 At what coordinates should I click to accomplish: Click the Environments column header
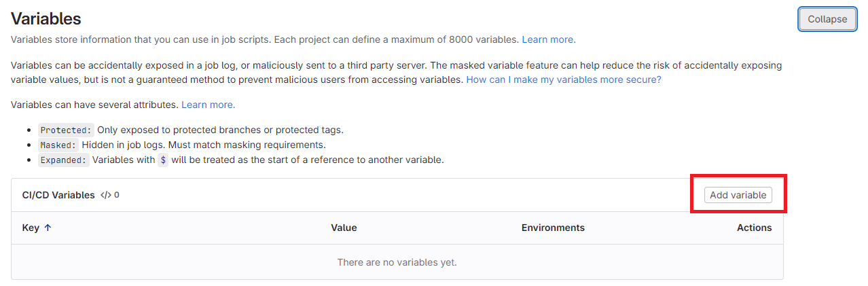click(x=552, y=228)
